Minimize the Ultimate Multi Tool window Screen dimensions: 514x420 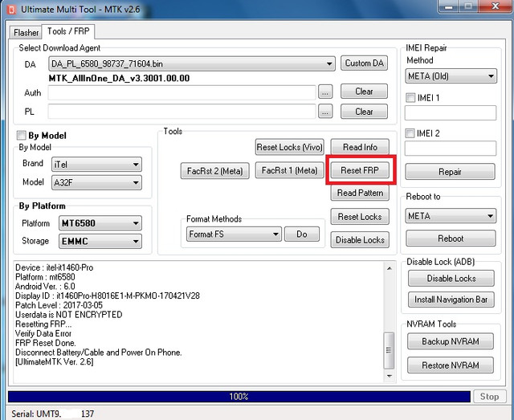pyautogui.click(x=448, y=6)
